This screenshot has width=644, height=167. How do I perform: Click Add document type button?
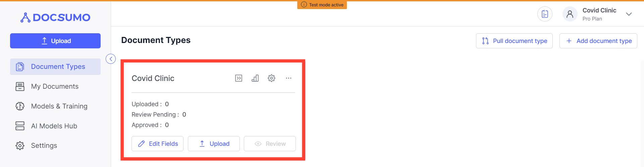click(598, 41)
